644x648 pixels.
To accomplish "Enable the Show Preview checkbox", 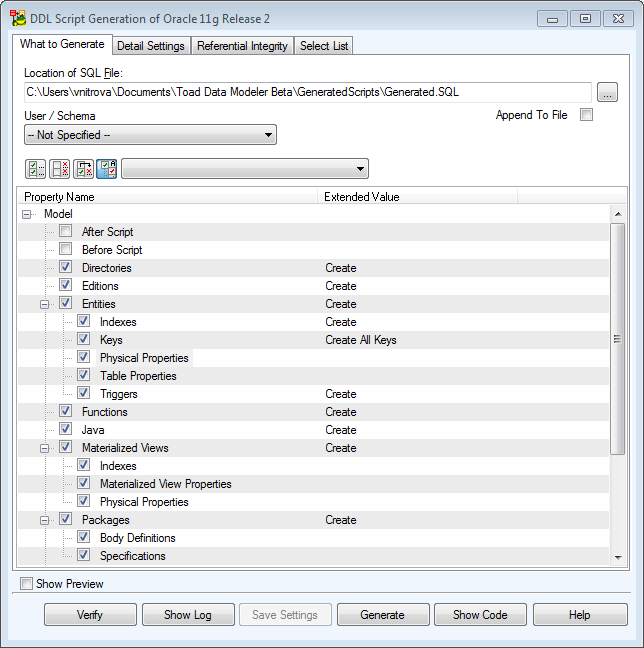I will click(26, 584).
